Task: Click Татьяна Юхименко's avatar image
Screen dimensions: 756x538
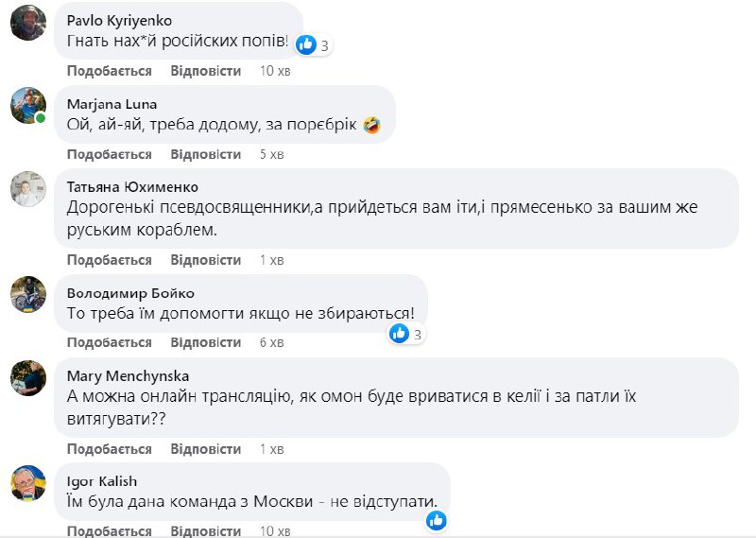Action: tap(28, 189)
